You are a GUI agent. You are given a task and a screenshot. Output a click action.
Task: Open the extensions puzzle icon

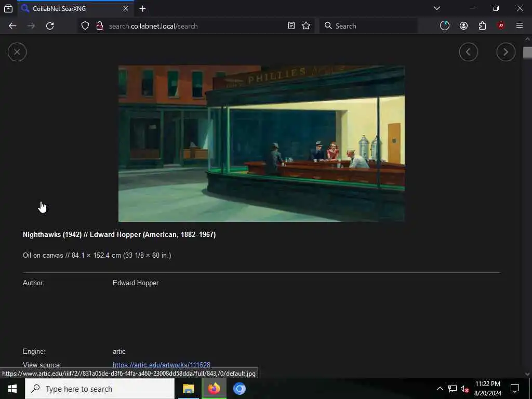pos(482,26)
